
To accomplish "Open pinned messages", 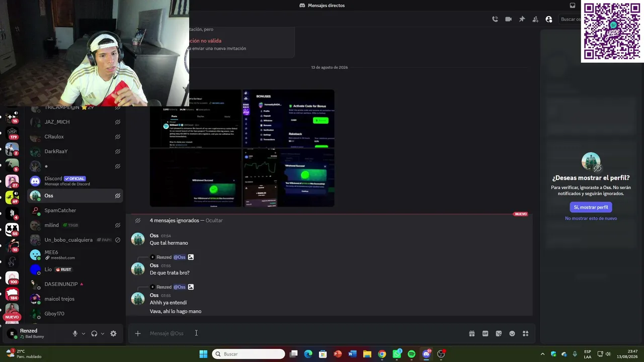I will tap(522, 19).
